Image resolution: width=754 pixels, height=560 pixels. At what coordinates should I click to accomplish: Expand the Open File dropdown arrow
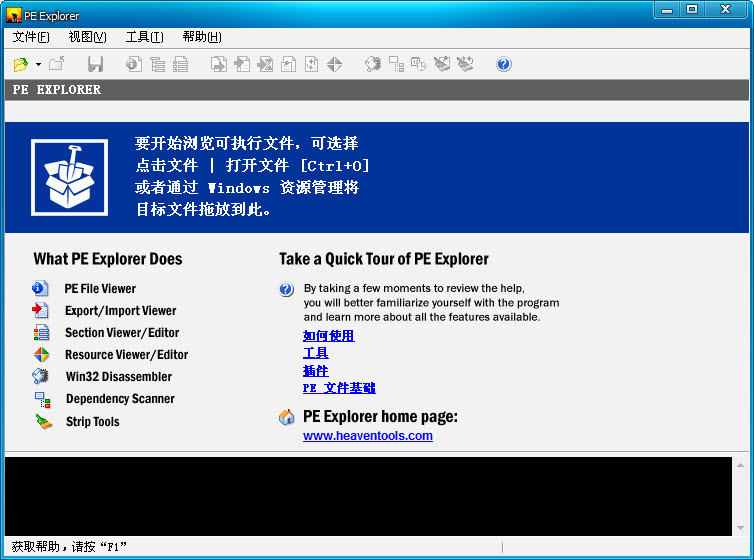38,65
